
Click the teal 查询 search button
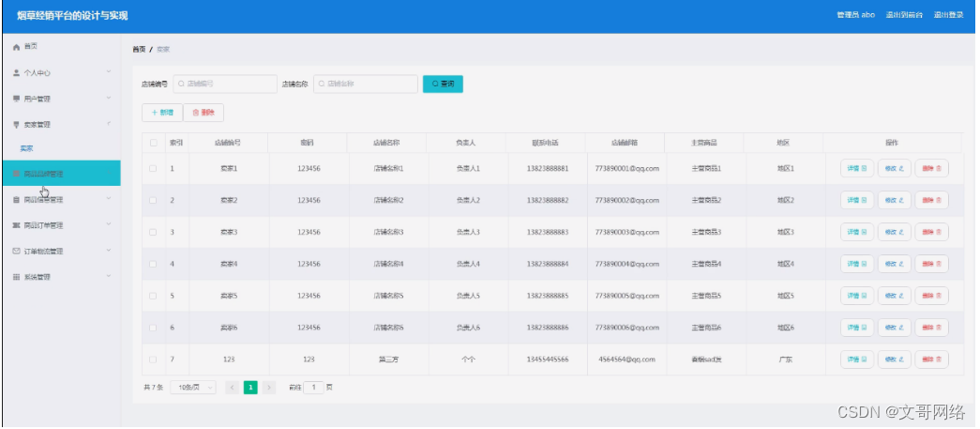443,84
